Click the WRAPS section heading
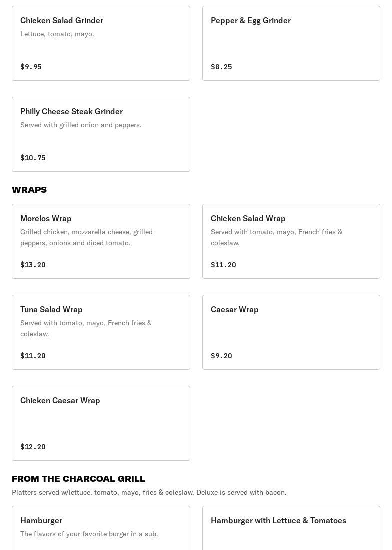Image resolution: width=392 pixels, height=550 pixels. point(29,190)
